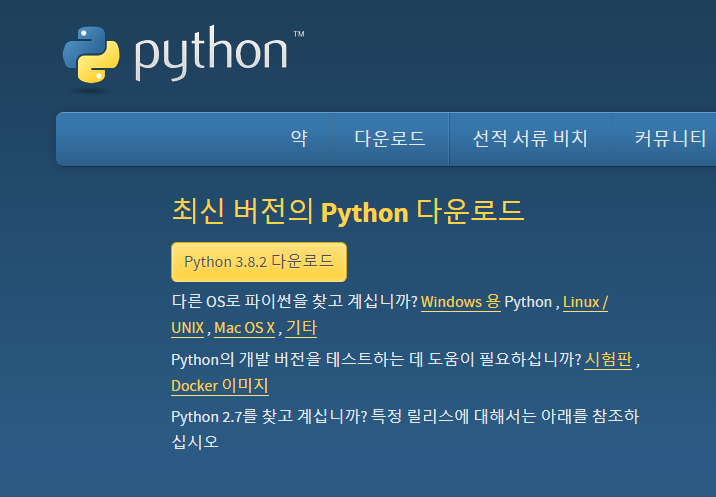Open the 다운로드 menu in navigation bar

(x=390, y=138)
